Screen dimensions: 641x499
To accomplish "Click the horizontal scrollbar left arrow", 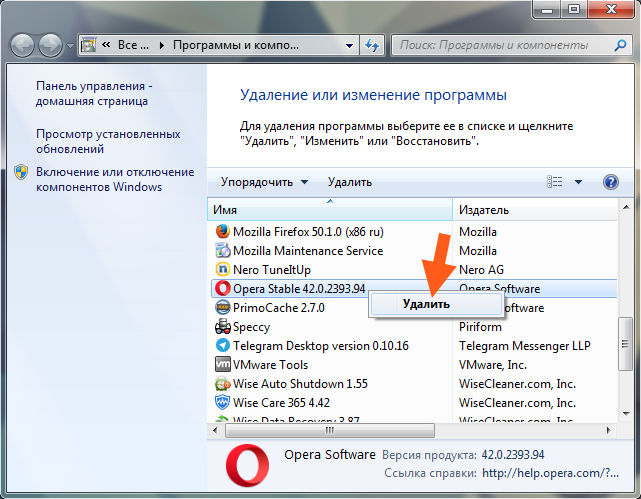I will (x=215, y=430).
